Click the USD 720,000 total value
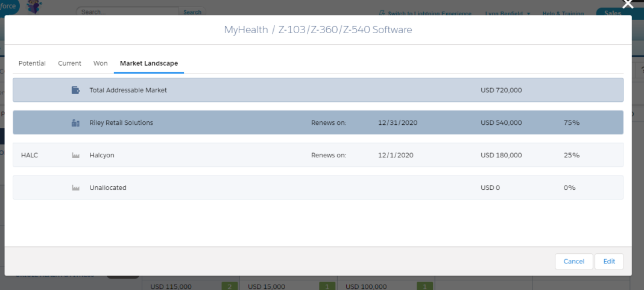The width and height of the screenshot is (644, 290). [501, 90]
